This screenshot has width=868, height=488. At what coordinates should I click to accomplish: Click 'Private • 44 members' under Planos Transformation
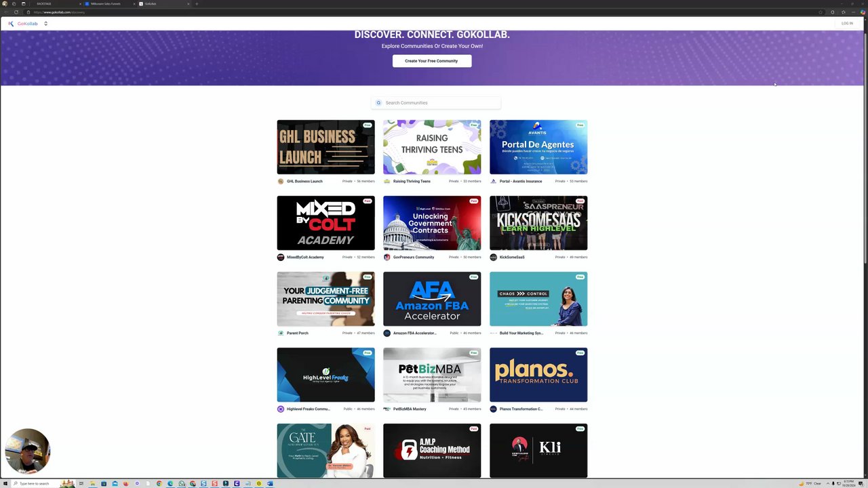[572, 409]
